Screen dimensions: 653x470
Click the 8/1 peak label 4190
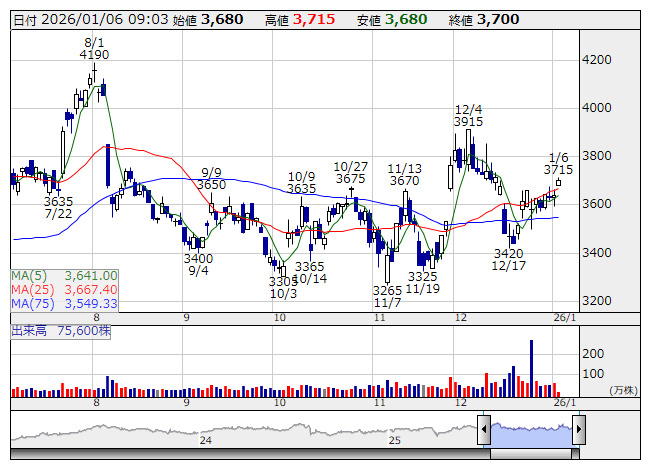click(94, 55)
